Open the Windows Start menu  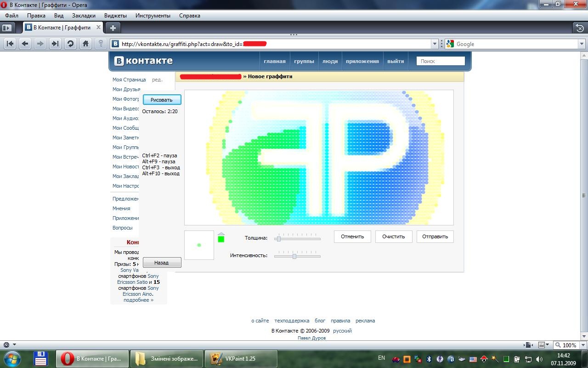pos(12,358)
